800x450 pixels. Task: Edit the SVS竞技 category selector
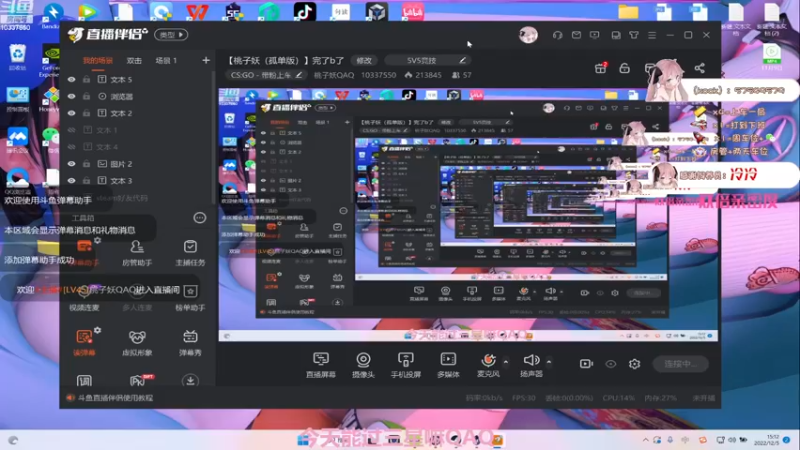click(429, 60)
